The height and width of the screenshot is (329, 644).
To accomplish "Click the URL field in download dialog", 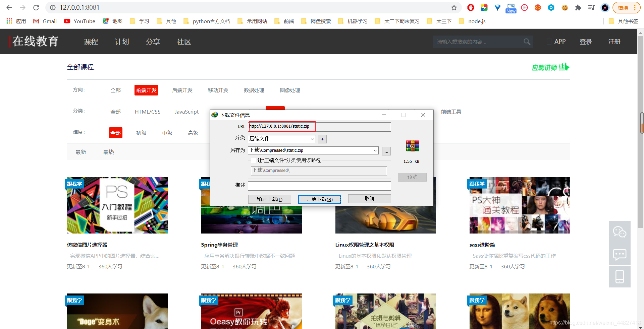I will [319, 126].
